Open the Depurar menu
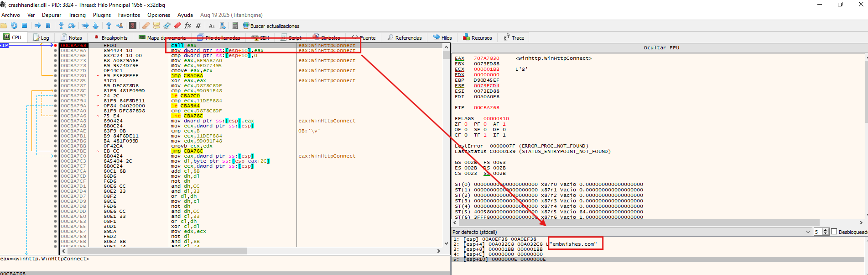Image resolution: width=868 pixels, height=275 pixels. pyautogui.click(x=51, y=15)
